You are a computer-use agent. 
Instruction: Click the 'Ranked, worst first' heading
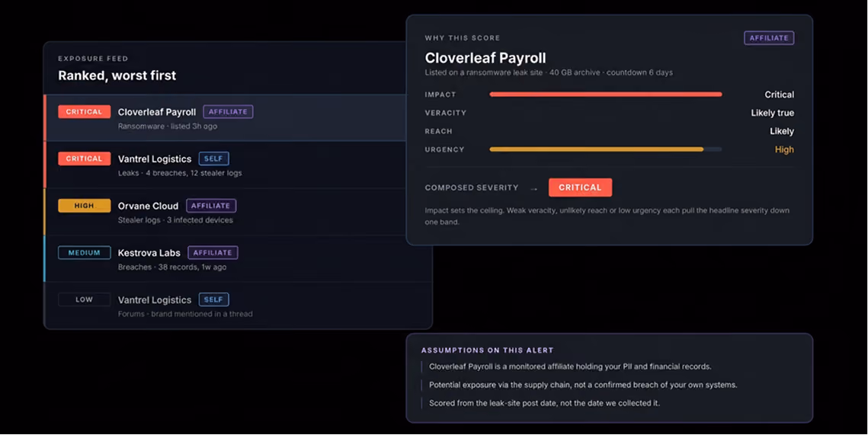pos(117,76)
